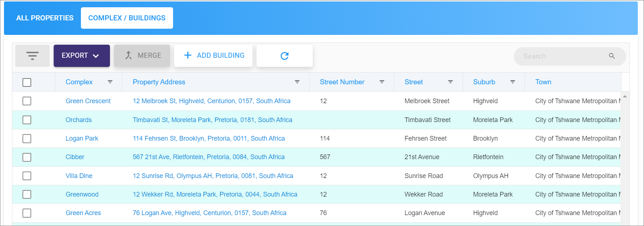644x226 pixels.
Task: Sort by the Street column header
Action: click(x=414, y=82)
